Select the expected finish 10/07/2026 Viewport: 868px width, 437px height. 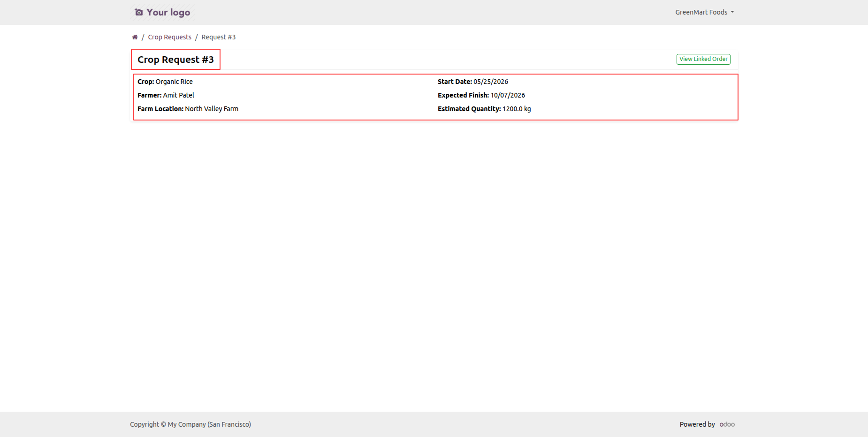(x=508, y=95)
